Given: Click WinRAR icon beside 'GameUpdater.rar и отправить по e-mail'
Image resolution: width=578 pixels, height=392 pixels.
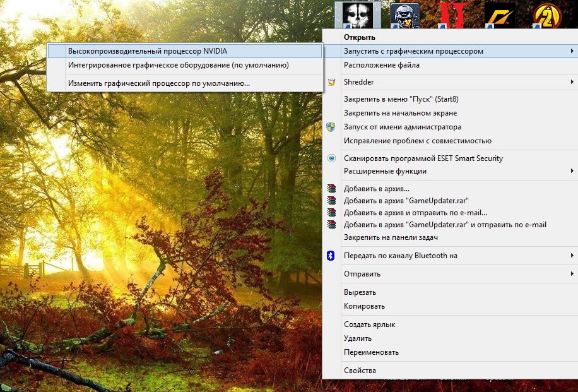Looking at the screenshot, I should (331, 225).
